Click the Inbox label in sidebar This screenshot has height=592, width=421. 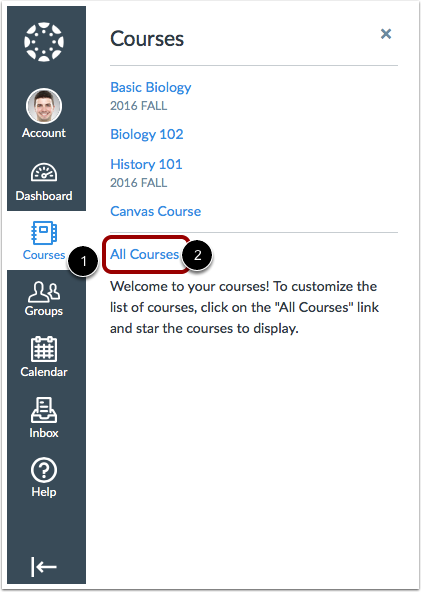[44, 433]
